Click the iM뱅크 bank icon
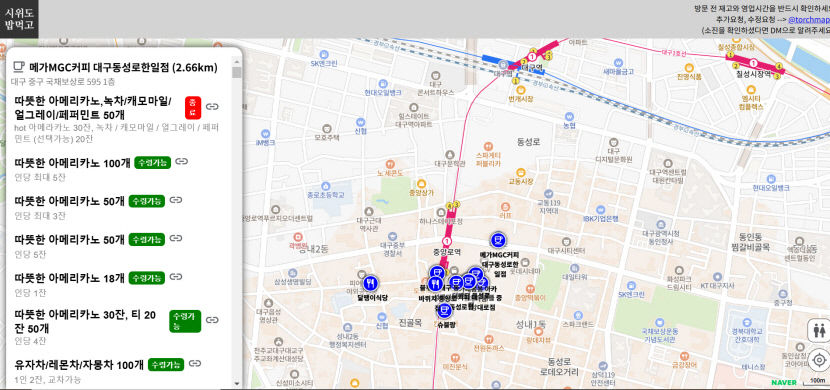 265,133
